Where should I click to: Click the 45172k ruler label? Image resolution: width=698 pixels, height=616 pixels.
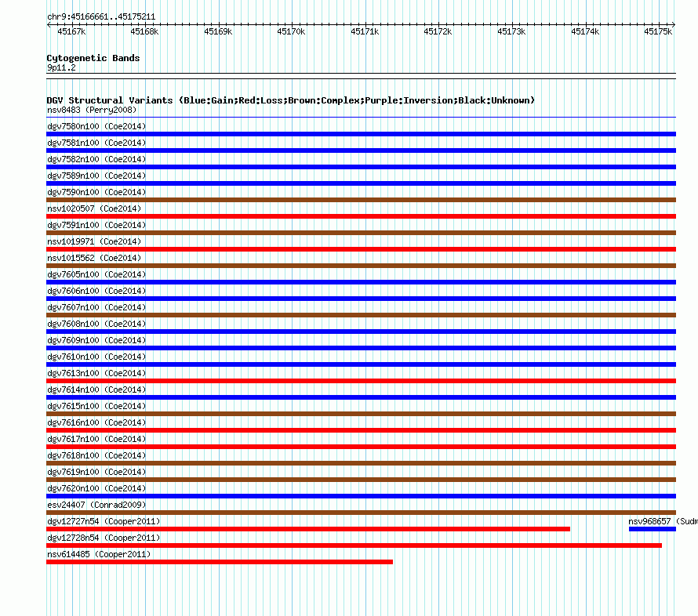[x=438, y=31]
